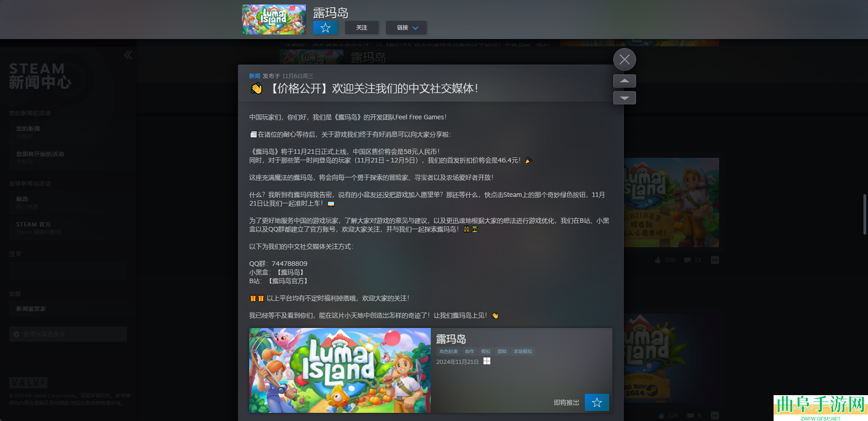The height and width of the screenshot is (421, 868).
Task: Click the Windows platform icon in game card
Action: click(x=487, y=361)
